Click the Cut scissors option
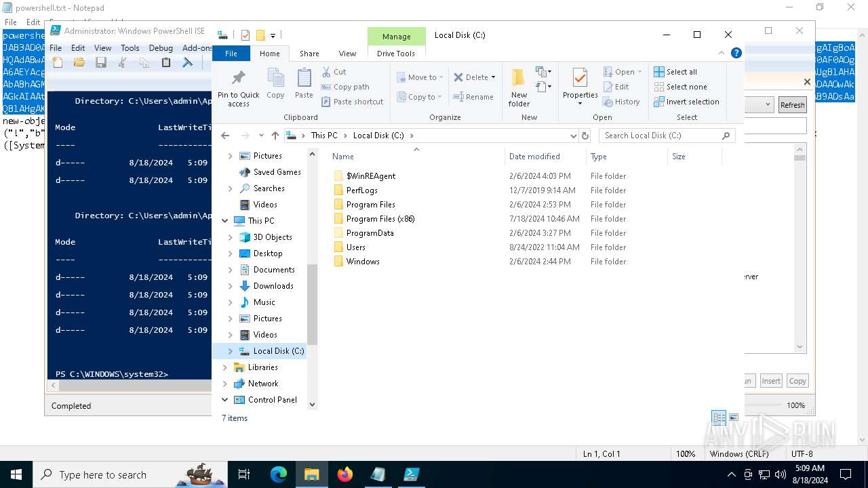Image resolution: width=868 pixels, height=488 pixels. (334, 72)
